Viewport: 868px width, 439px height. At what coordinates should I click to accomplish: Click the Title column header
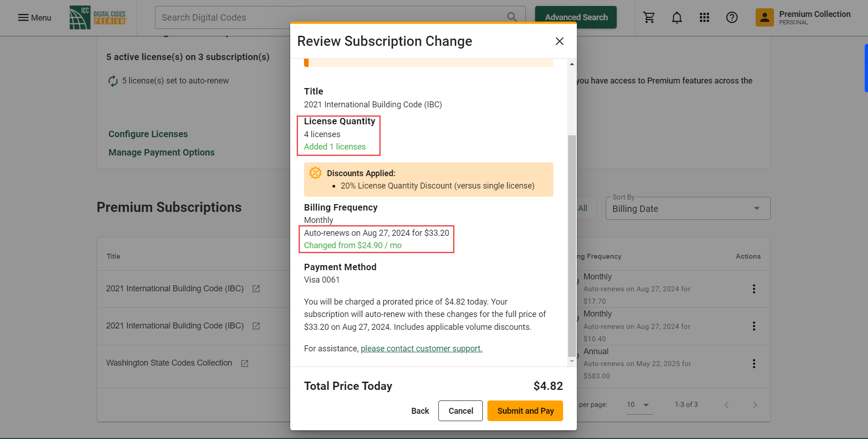[x=113, y=256]
